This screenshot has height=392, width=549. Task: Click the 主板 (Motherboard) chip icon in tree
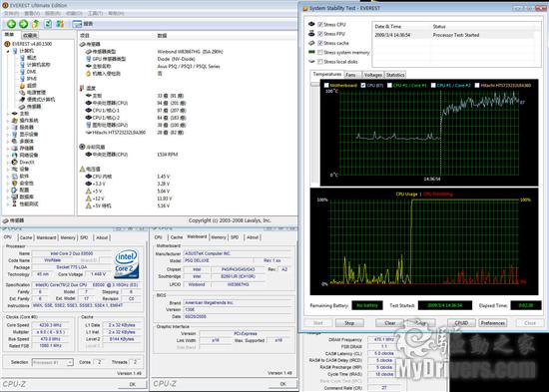click(x=14, y=114)
